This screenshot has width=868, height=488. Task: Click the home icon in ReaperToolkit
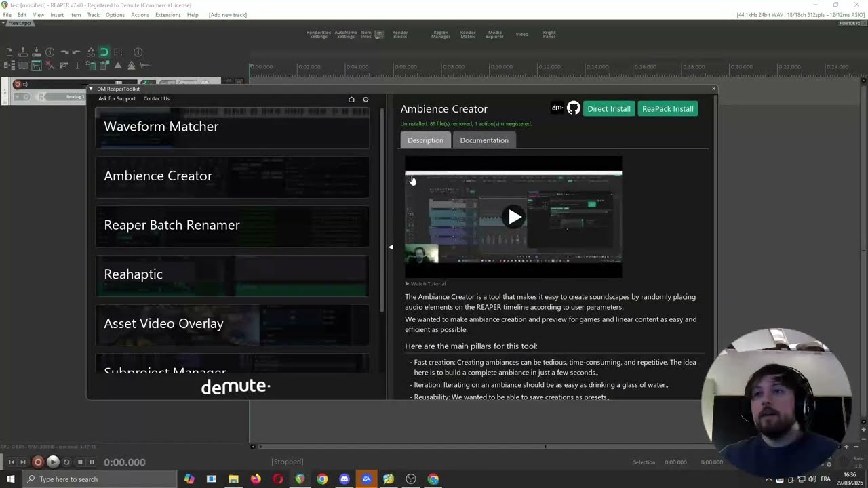[x=351, y=100]
